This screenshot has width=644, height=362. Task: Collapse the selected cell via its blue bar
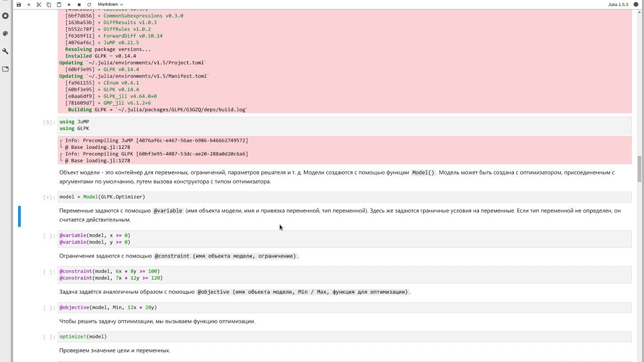click(20, 216)
